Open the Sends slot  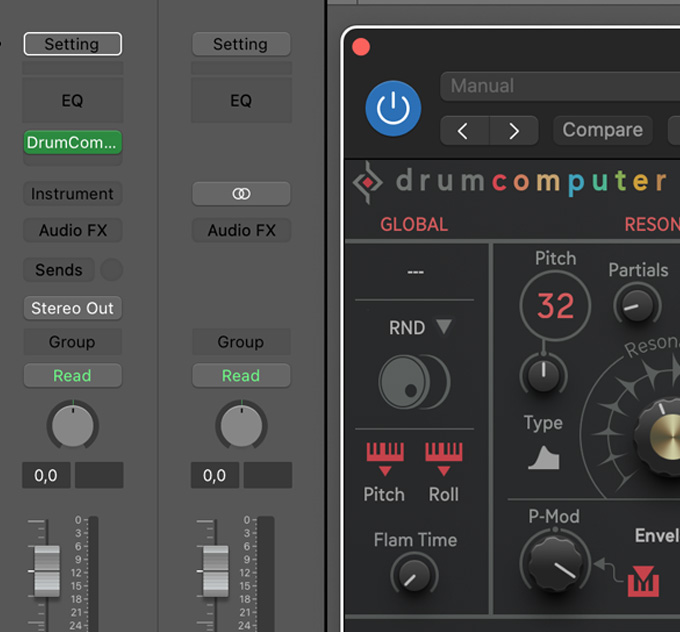click(59, 270)
